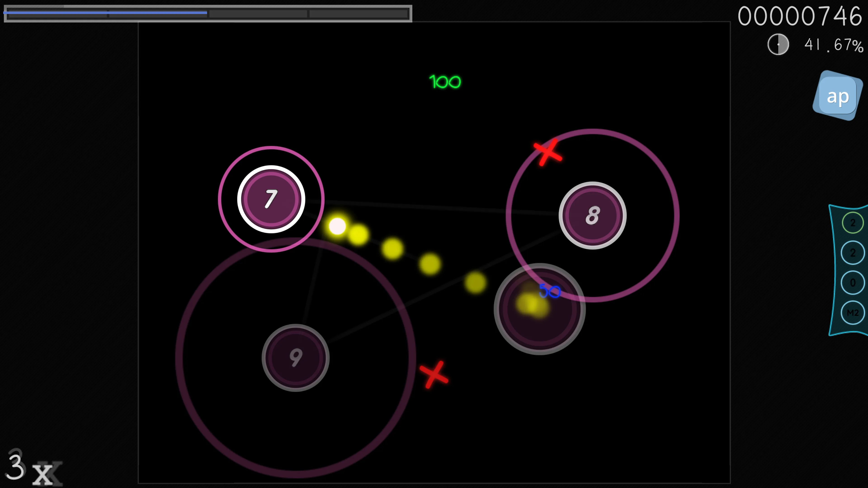Click the blue 50 hit score
The image size is (868, 488).
[x=550, y=291]
